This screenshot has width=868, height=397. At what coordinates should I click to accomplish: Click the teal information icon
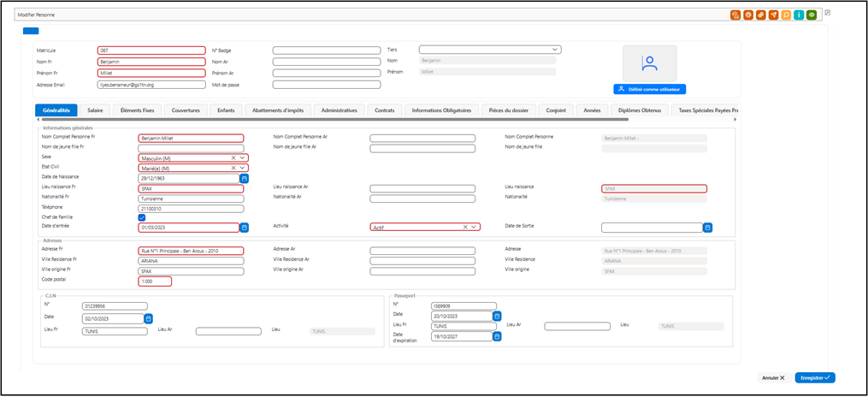point(799,15)
